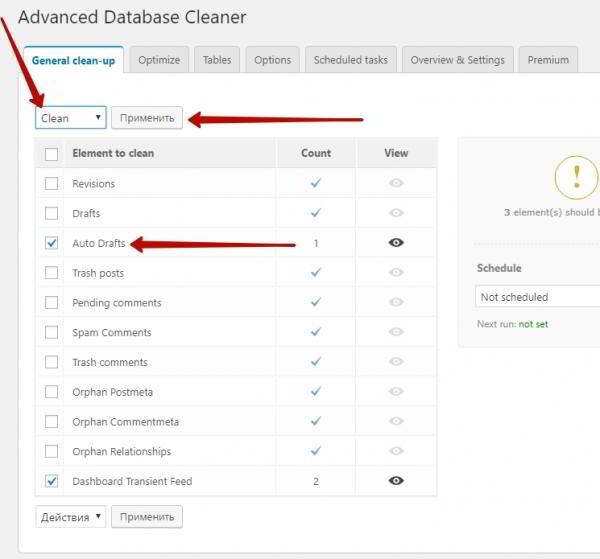
Task: Check the Orphan Relationships checkbox
Action: click(51, 451)
